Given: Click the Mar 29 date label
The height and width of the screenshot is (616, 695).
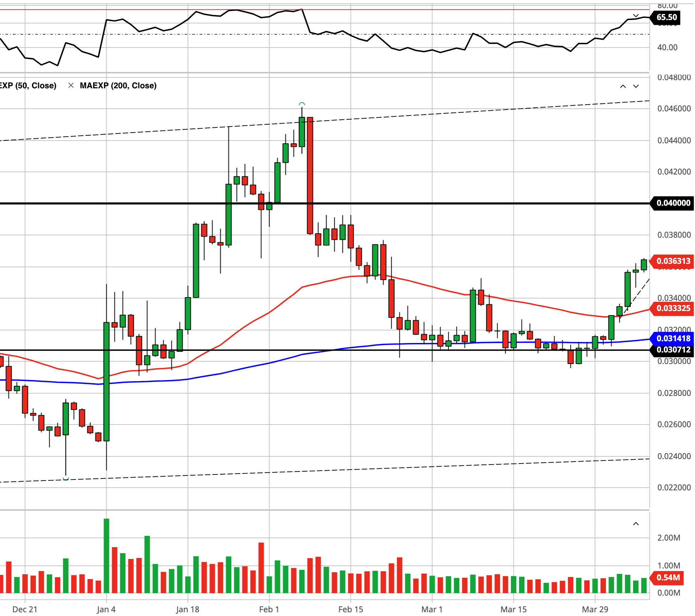Looking at the screenshot, I should coord(595,609).
